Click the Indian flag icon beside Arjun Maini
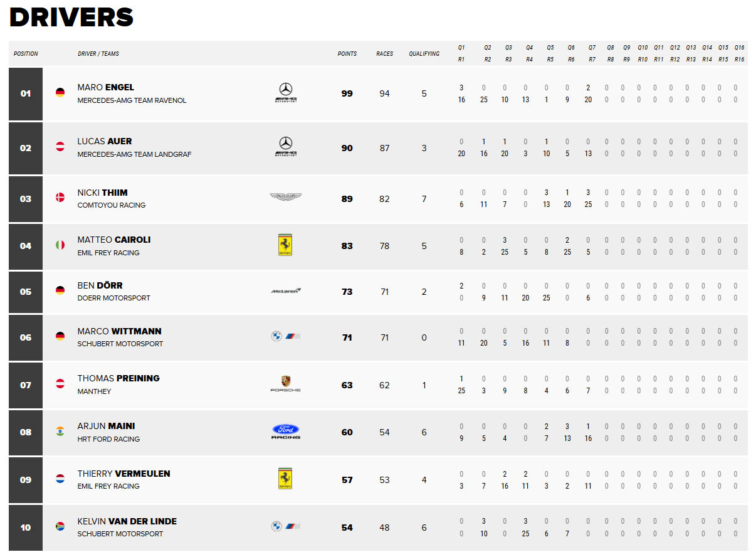Viewport: 756px width, 552px height. click(60, 432)
